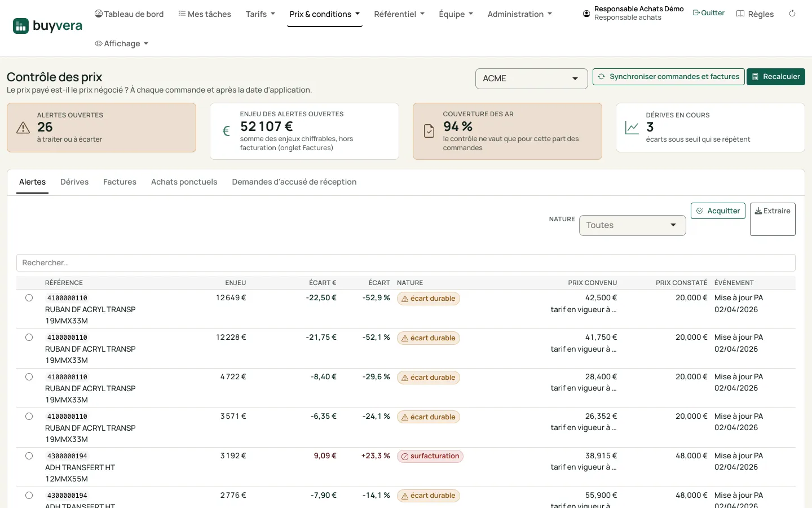Click the Acquitter button
The width and height of the screenshot is (812, 508).
718,211
